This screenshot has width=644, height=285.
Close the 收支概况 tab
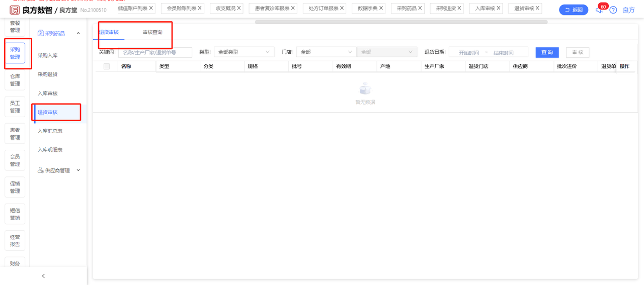coord(239,8)
